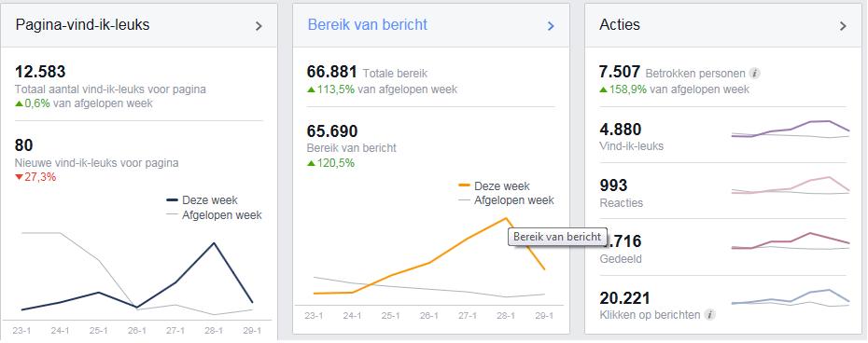The width and height of the screenshot is (868, 343).
Task: Select the Acties panel title
Action: pyautogui.click(x=620, y=25)
